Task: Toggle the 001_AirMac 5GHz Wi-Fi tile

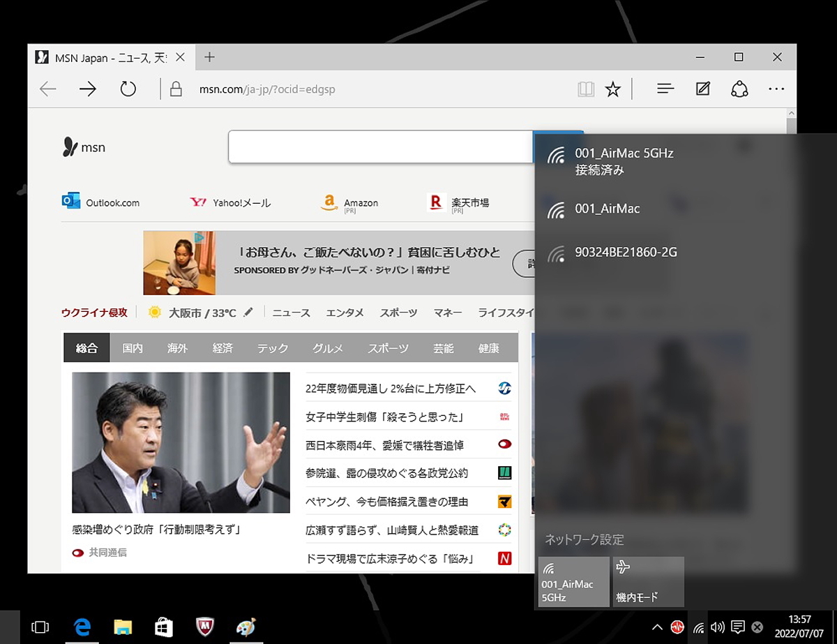Action: point(574,582)
